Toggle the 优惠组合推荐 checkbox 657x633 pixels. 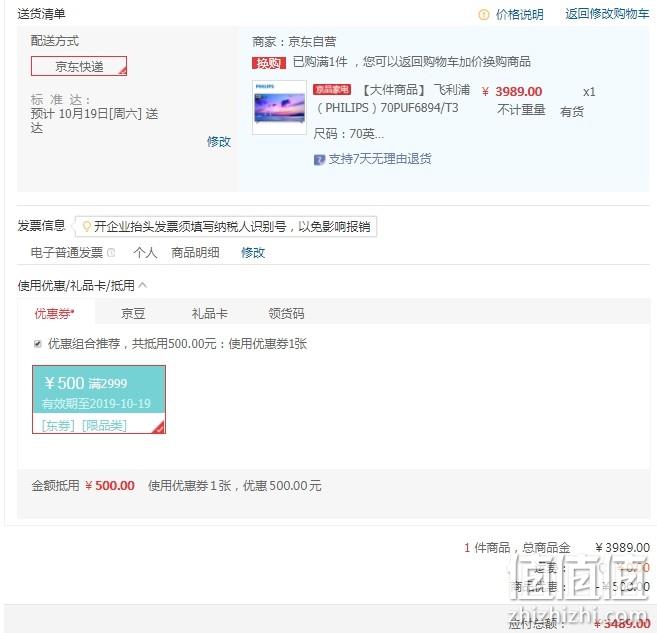38,344
